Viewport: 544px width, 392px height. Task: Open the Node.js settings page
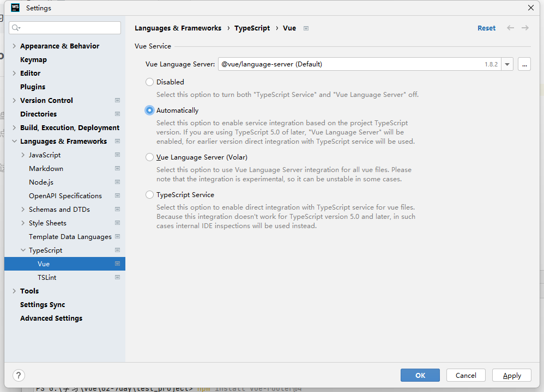41,182
